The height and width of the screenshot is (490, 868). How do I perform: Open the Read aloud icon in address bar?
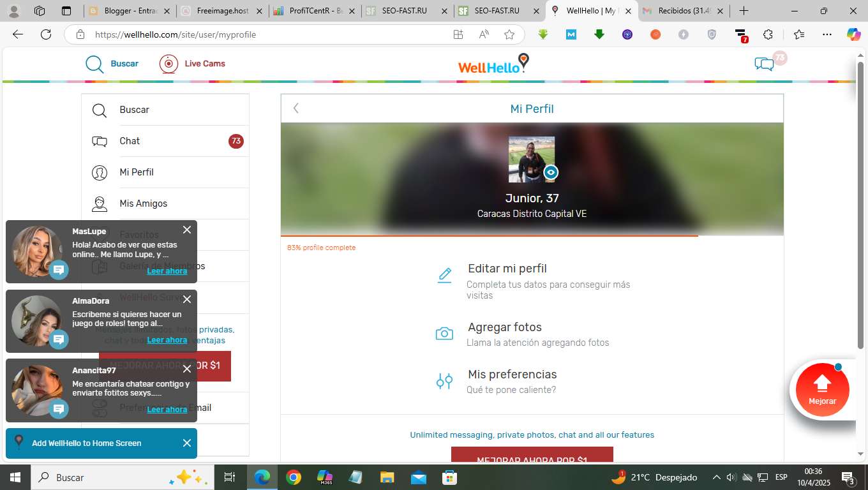point(484,34)
